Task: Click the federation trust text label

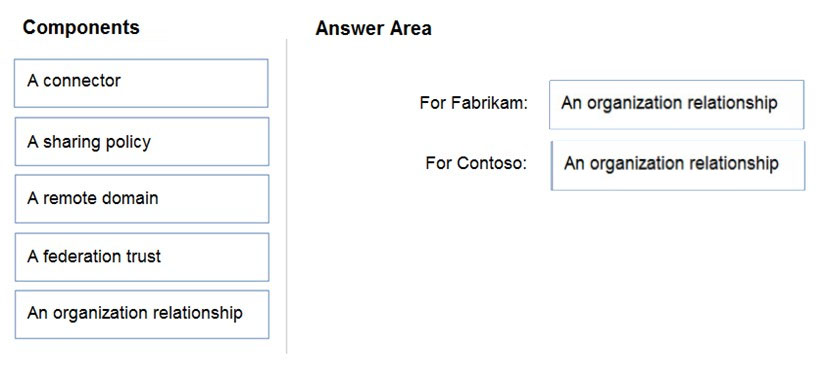Action: (x=102, y=257)
